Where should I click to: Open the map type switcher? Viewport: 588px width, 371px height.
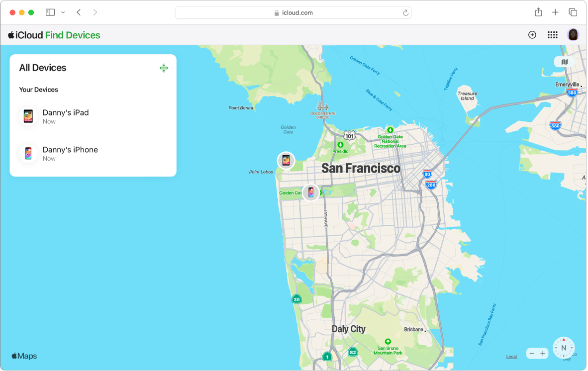pyautogui.click(x=564, y=62)
